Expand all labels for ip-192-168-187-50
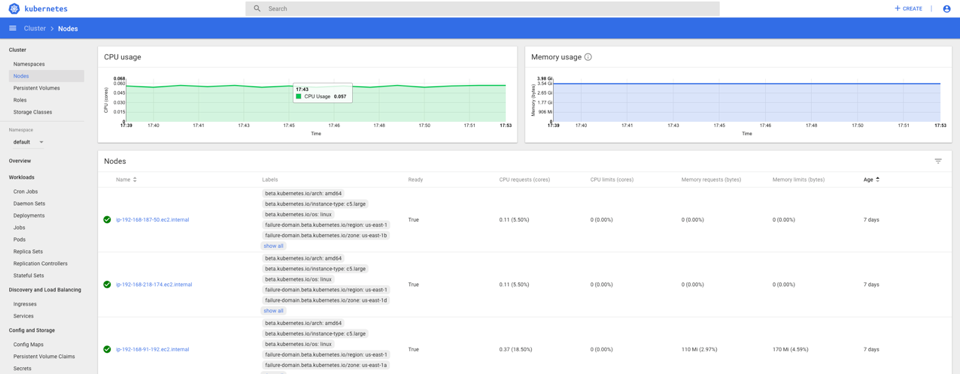 pos(273,245)
